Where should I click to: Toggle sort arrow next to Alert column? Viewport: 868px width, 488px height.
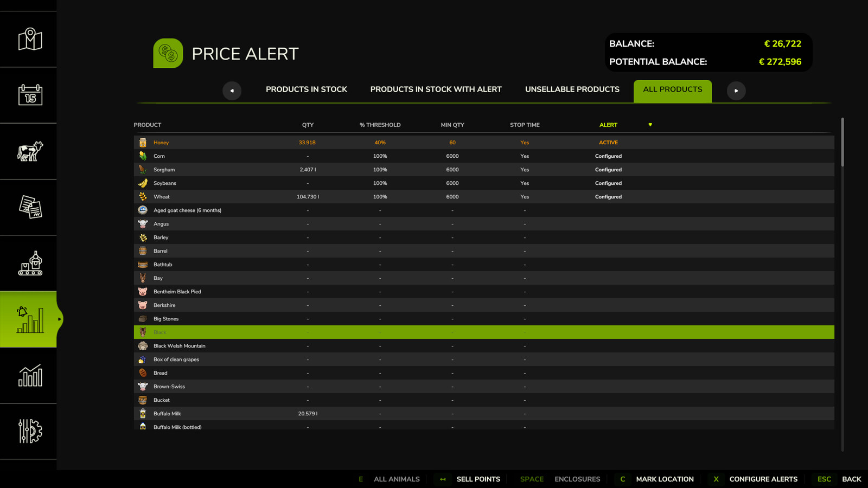650,125
